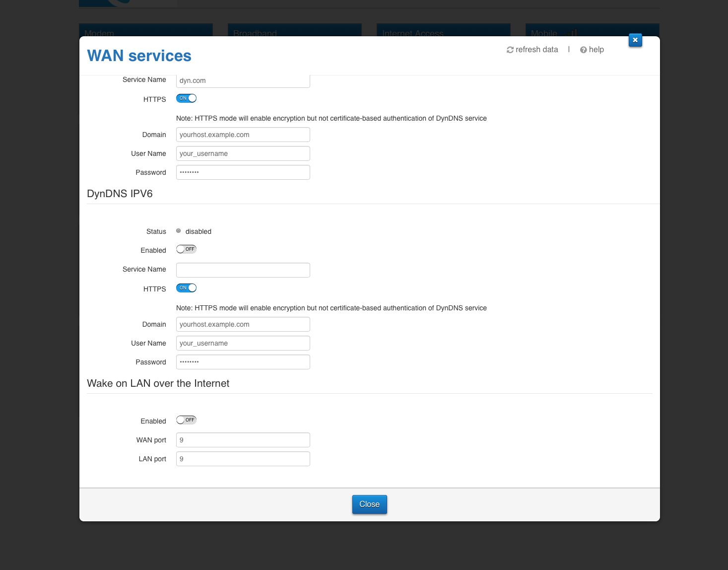Toggle HTTPS switch in DynDNS IPV6 section

click(187, 288)
